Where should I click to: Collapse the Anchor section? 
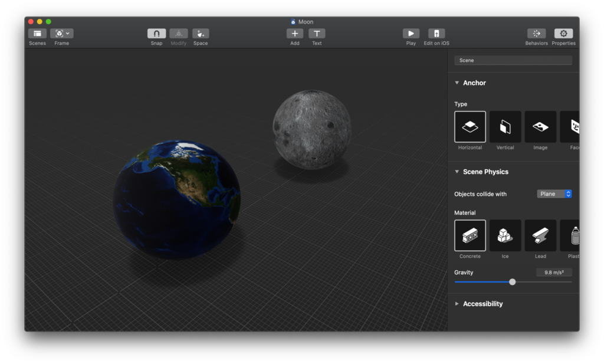(457, 83)
